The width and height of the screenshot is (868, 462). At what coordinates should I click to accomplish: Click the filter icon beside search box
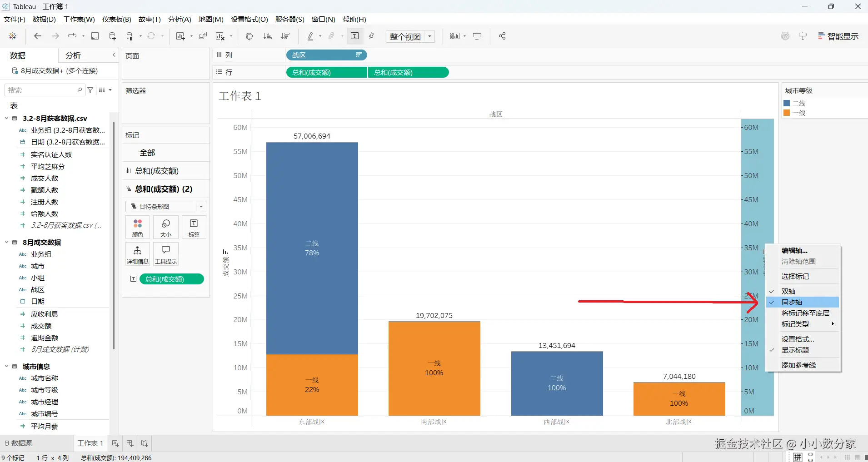click(90, 90)
